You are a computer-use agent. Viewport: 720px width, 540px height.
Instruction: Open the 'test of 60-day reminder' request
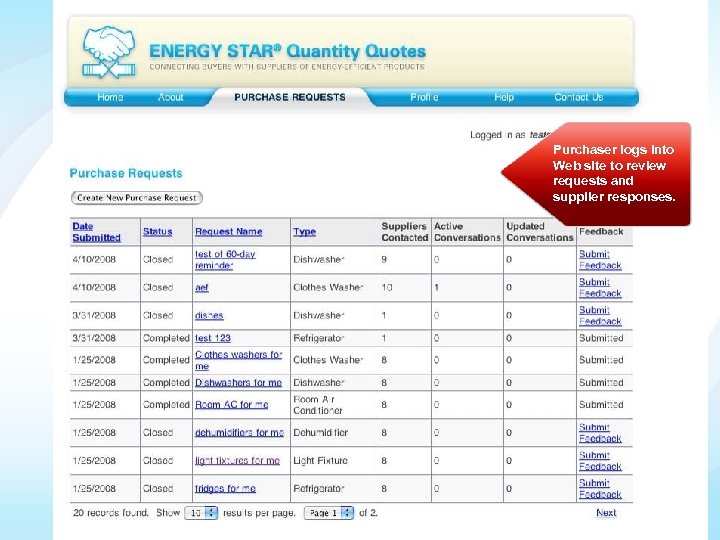pyautogui.click(x=225, y=260)
